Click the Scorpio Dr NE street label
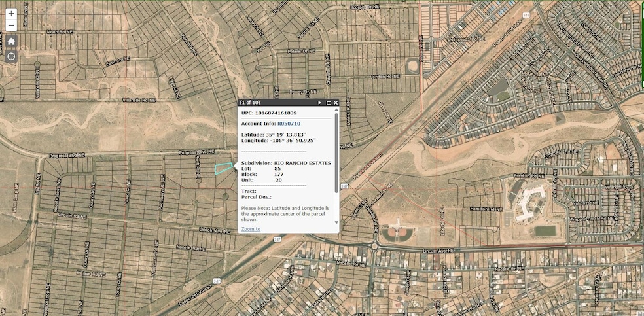This screenshot has height=316, width=644. point(365,7)
